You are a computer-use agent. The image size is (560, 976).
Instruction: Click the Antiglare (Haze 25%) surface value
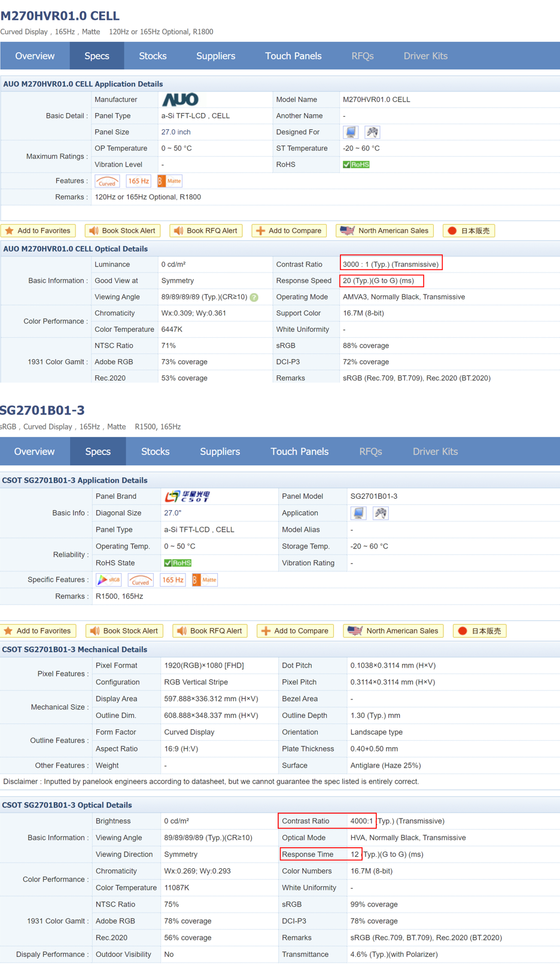385,766
